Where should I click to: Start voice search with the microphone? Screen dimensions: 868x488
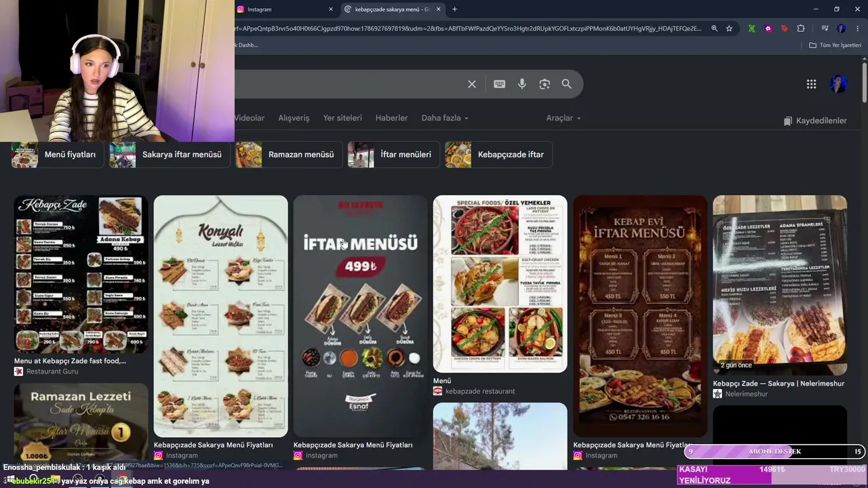[522, 84]
